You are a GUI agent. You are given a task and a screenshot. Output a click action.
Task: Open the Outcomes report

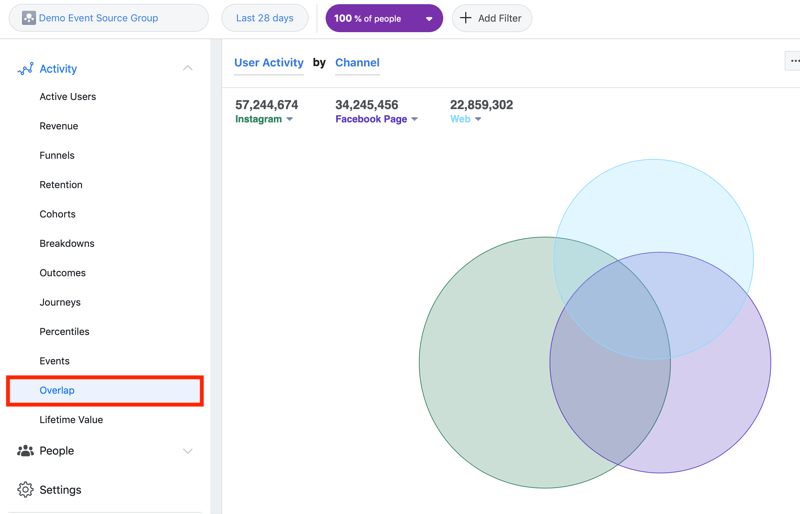point(62,273)
